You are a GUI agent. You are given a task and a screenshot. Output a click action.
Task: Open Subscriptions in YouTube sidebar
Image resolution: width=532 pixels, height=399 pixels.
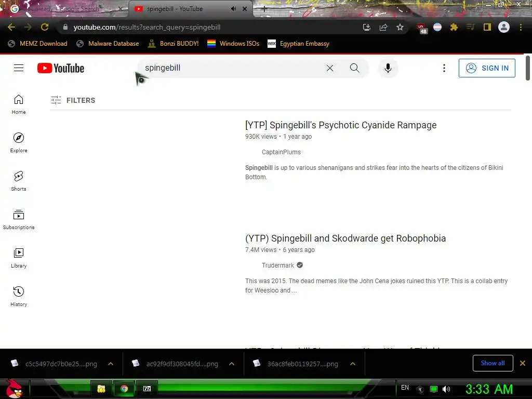tap(19, 220)
